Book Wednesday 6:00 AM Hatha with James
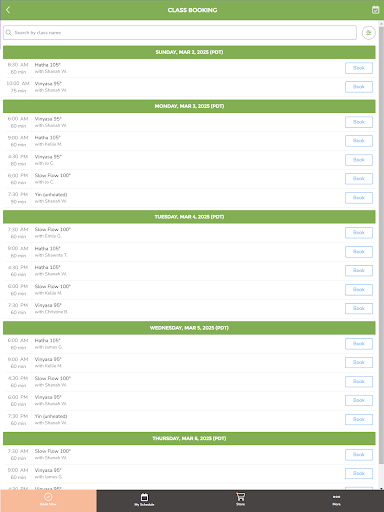Image resolution: width=384 pixels, height=512 pixels. click(x=359, y=344)
